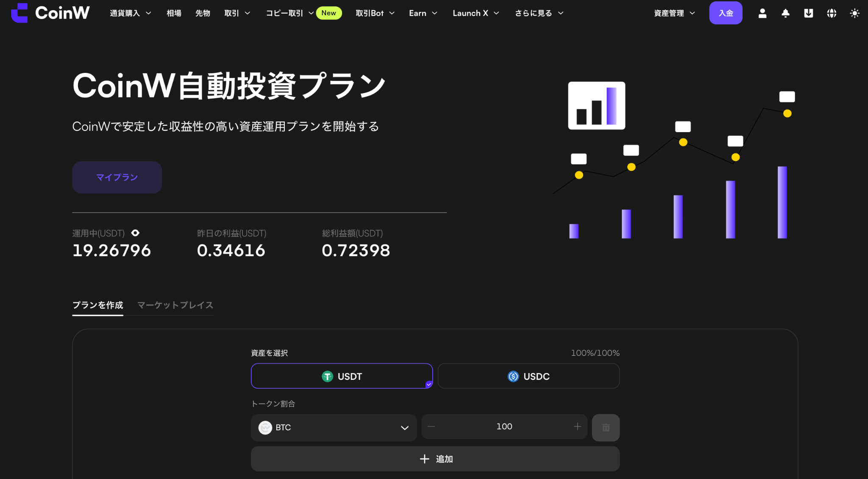The image size is (868, 479).
Task: Switch to the マーケットプレイス tab
Action: [x=175, y=305]
